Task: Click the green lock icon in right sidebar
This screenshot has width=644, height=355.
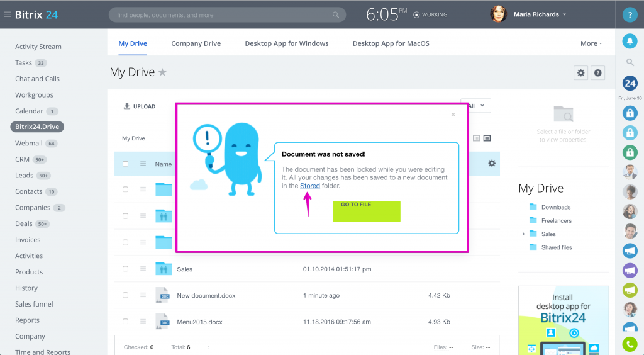Action: 630,152
